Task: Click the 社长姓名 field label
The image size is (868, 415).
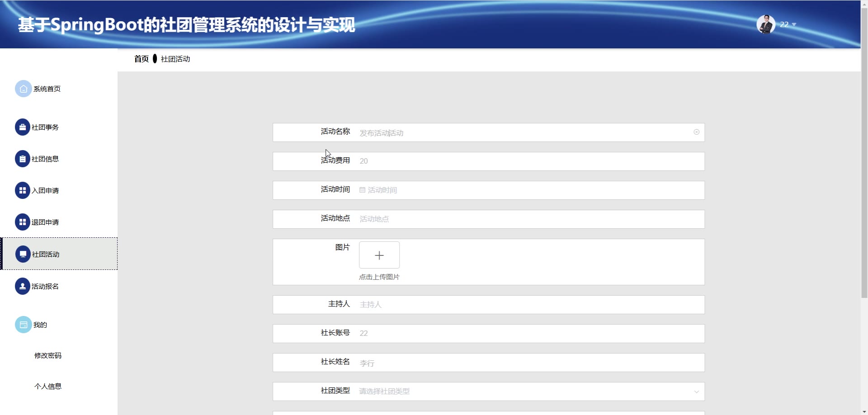Action: point(335,362)
